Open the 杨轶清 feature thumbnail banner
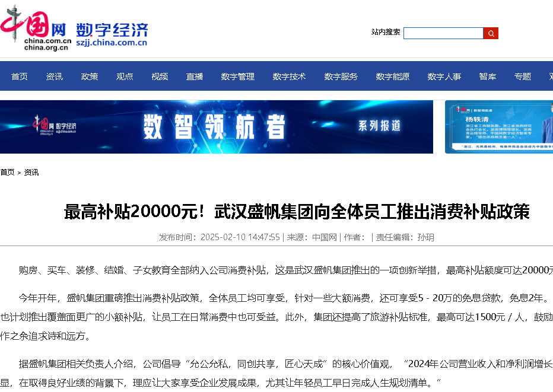The height and width of the screenshot is (392, 553). click(498, 127)
